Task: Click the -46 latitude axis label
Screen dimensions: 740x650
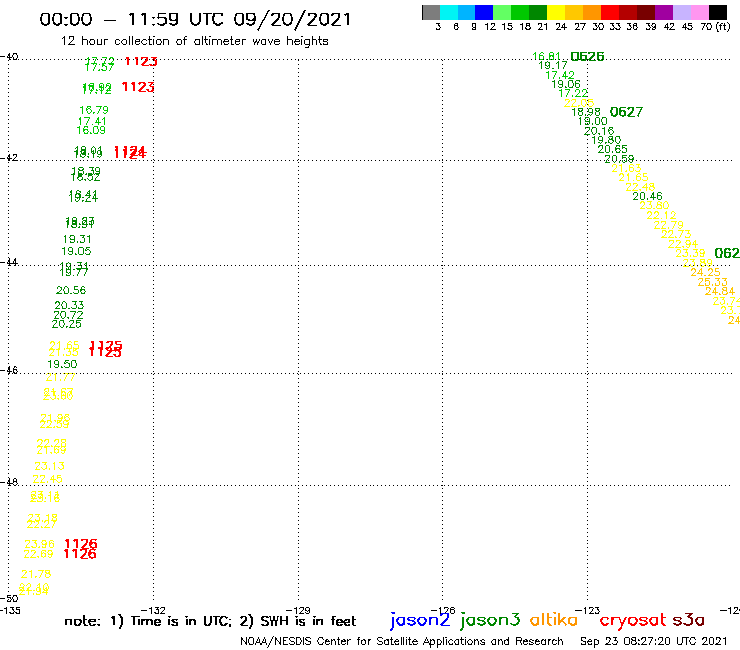Action: (x=9, y=370)
